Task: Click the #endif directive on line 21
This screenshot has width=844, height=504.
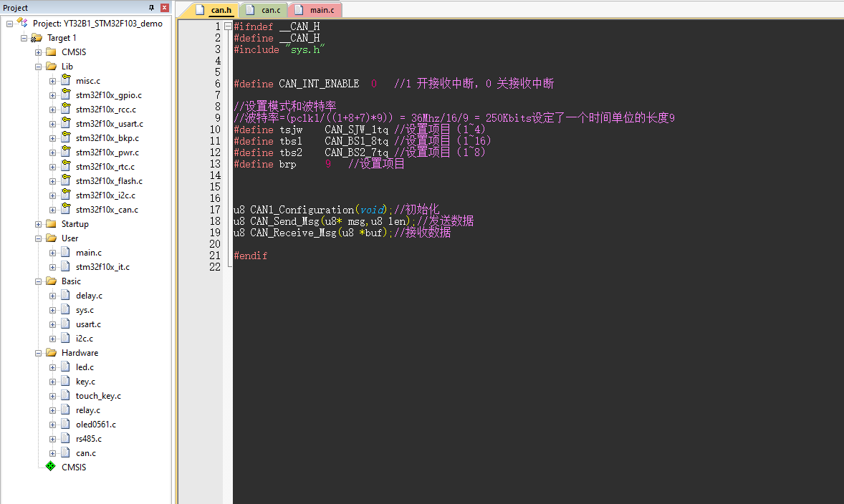Action: coord(250,256)
